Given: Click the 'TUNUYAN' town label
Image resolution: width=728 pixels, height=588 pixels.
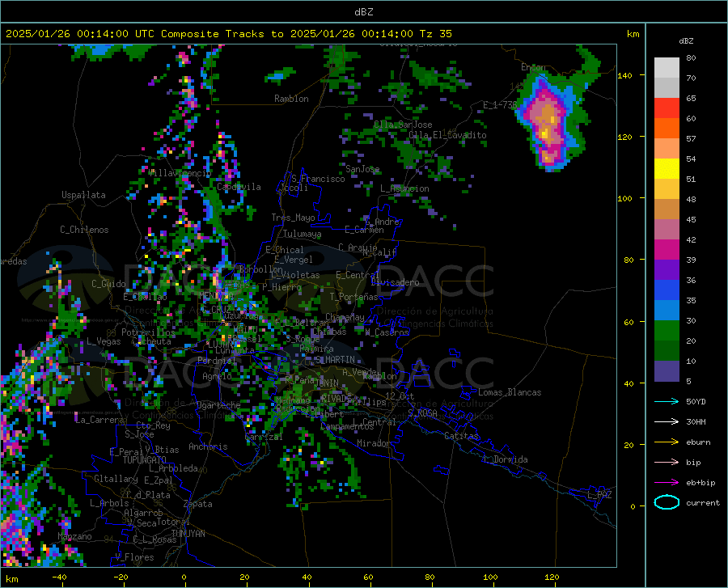Looking at the screenshot, I should pos(188,533).
